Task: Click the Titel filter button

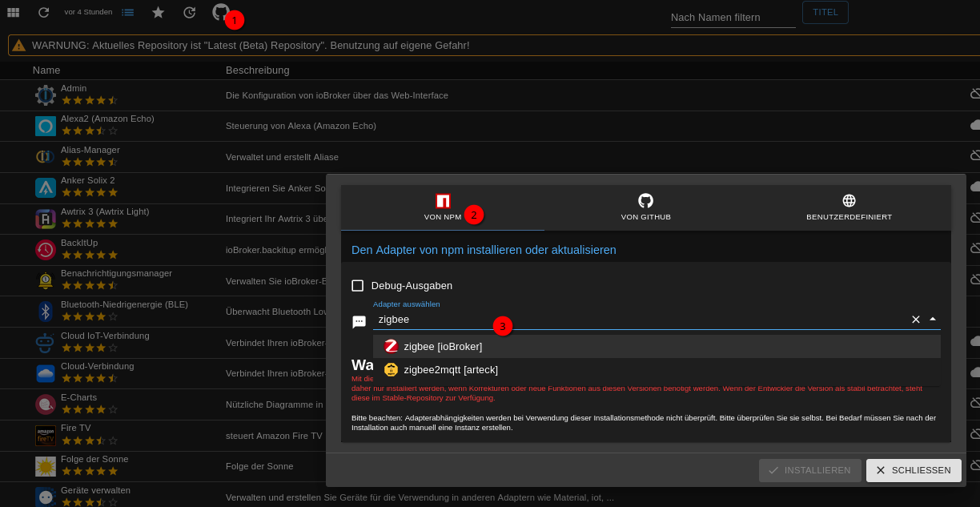Action: pyautogui.click(x=825, y=12)
